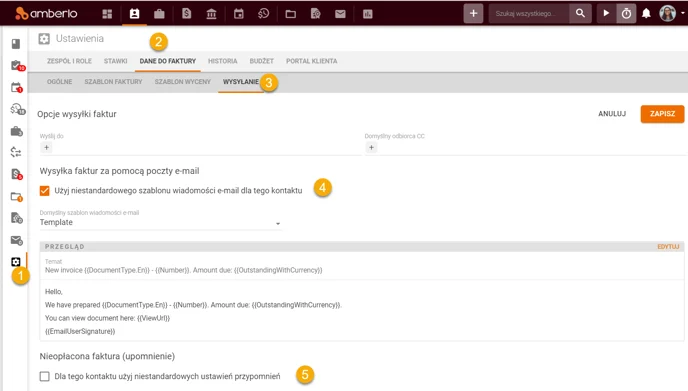Click the 'Nieopłacona faktura (upomnienie)' heading
The height and width of the screenshot is (391, 688).
tap(107, 356)
